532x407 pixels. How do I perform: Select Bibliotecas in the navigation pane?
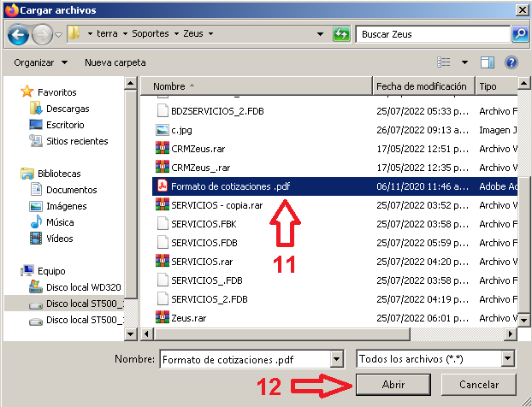59,174
